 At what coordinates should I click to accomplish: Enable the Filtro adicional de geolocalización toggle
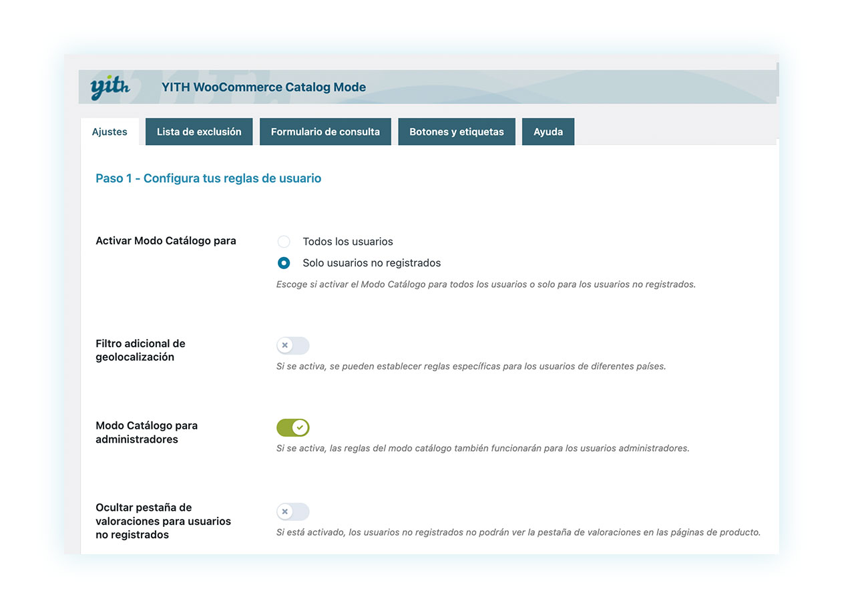tap(293, 345)
